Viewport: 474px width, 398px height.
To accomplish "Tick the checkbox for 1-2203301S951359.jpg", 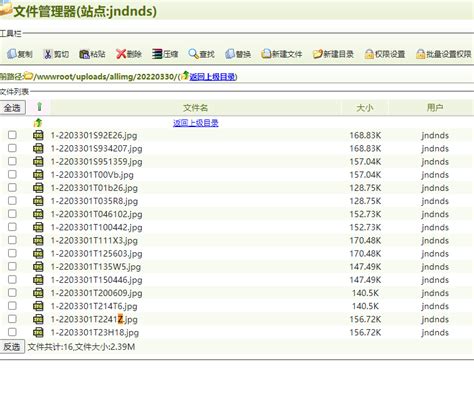I will pos(12,161).
